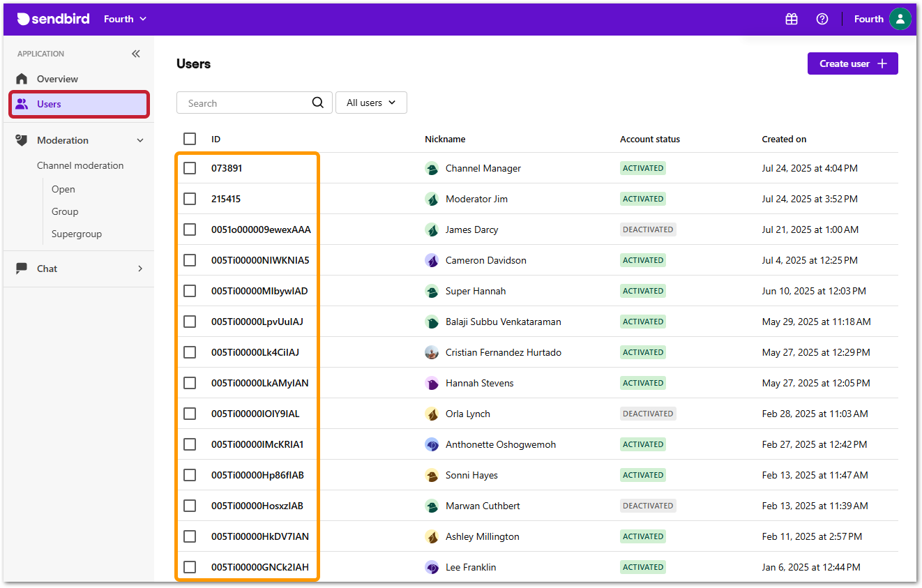Check the box for user 073891
Screen dimensions: 922x588
tap(190, 168)
